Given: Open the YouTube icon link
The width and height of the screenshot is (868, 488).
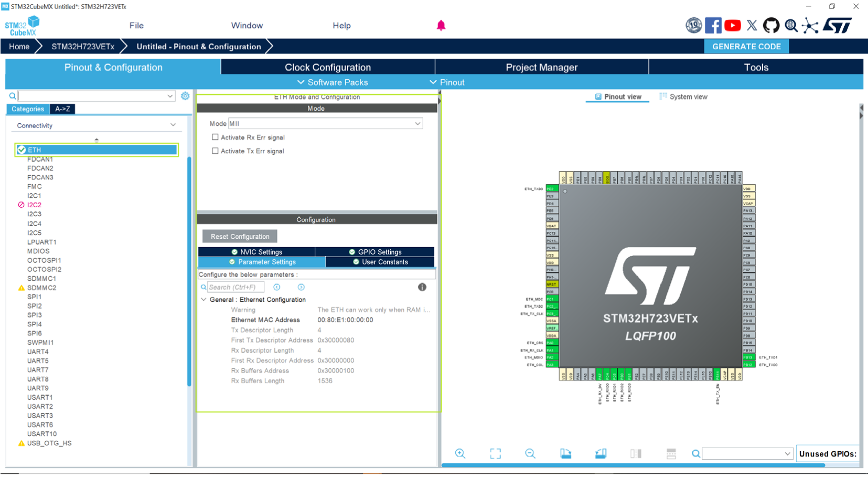Looking at the screenshot, I should coord(732,25).
